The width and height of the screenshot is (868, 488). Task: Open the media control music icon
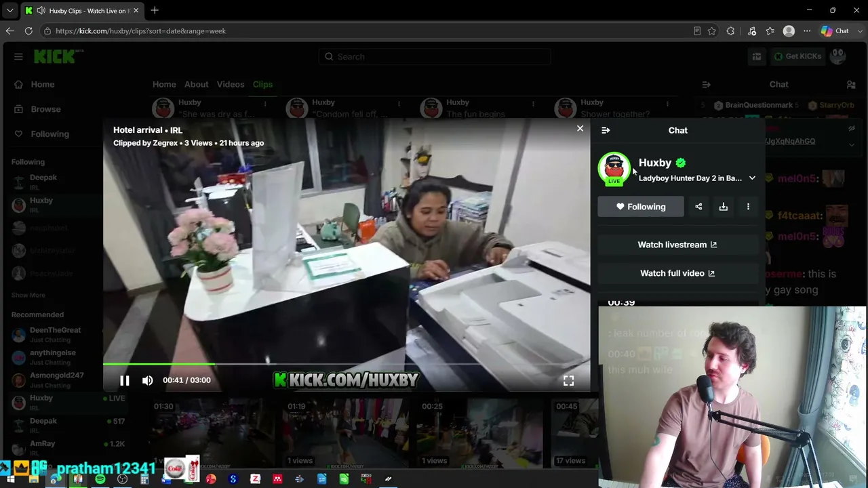pos(752,31)
